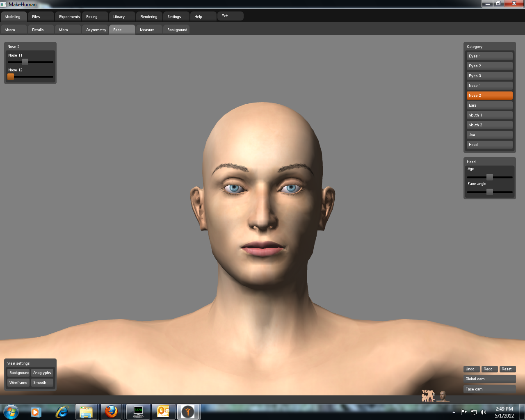Image resolution: width=525 pixels, height=420 pixels.
Task: Go to the Experiments tab
Action: point(68,17)
